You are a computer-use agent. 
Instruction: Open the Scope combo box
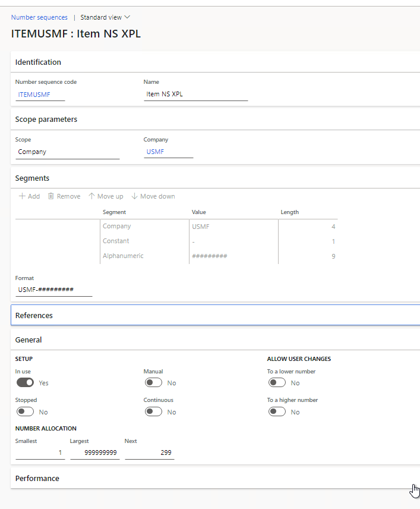pos(68,152)
